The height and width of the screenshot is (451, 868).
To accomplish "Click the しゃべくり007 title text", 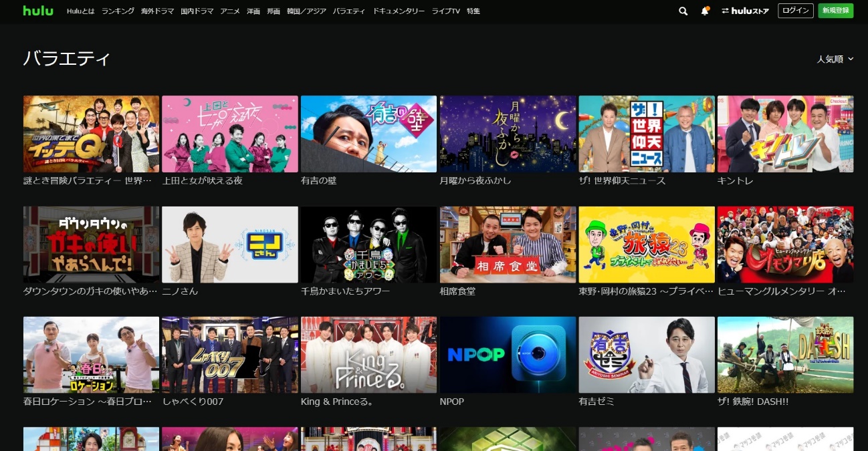I will click(x=193, y=402).
